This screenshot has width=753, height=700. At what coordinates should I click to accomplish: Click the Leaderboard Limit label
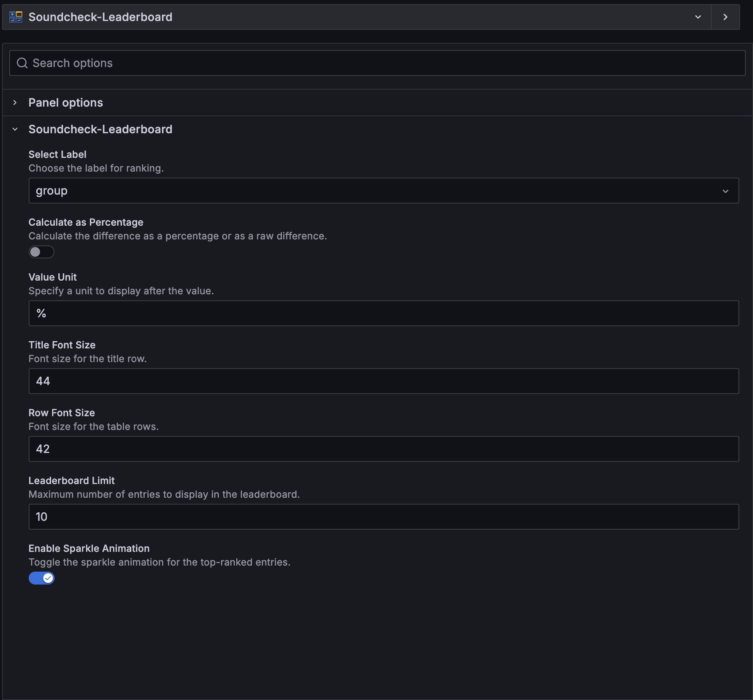tap(71, 480)
